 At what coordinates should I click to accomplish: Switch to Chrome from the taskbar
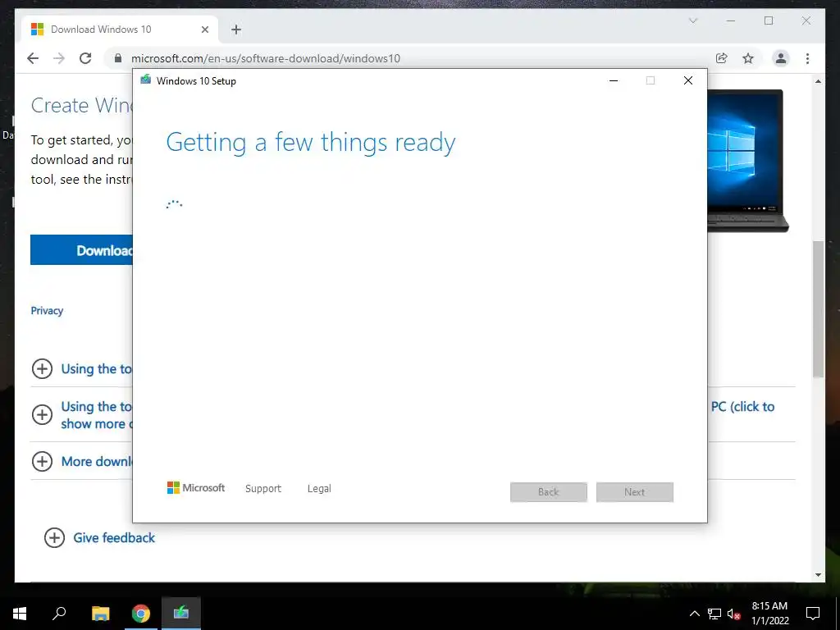(x=141, y=614)
